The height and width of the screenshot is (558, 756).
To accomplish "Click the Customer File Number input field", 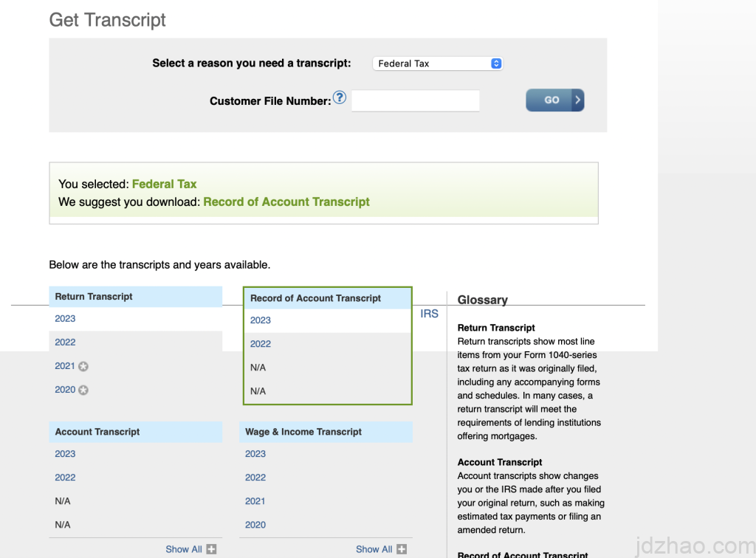I will click(x=416, y=100).
